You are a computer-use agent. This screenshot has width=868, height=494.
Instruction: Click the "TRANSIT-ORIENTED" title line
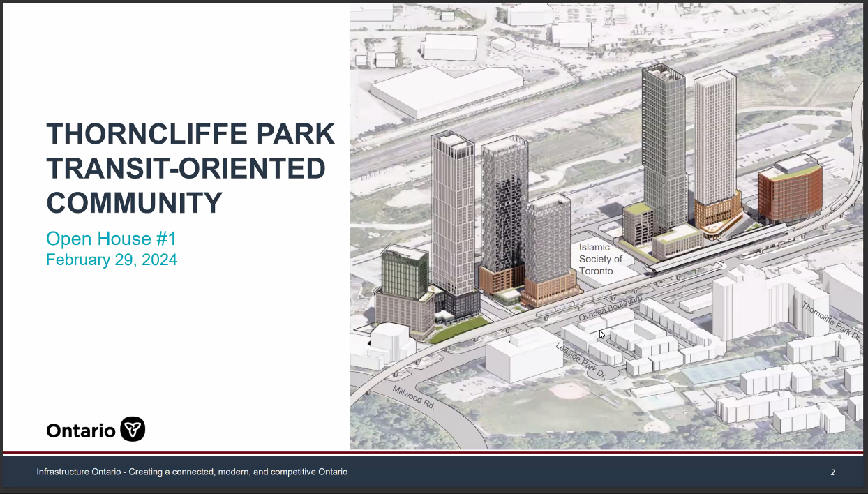(186, 168)
